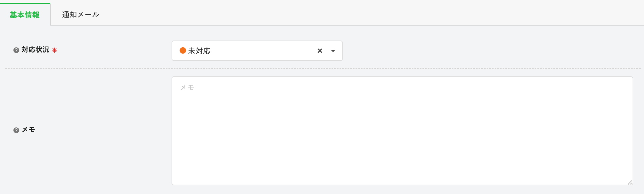Grab the memo textarea resize handle
The image size is (644, 194).
coord(630,182)
